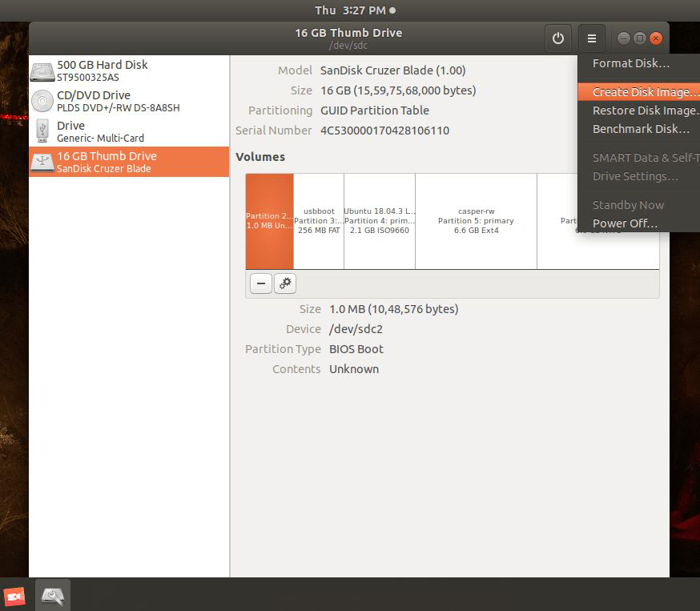
Task: Choose Create Disk Image menu item
Action: [639, 92]
